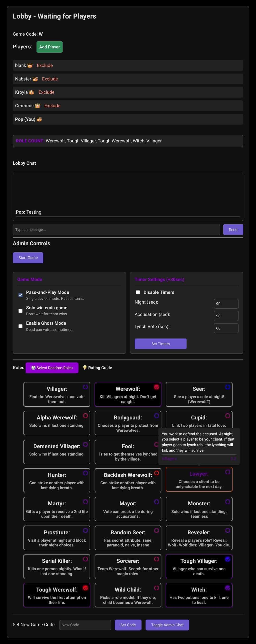Toggle the Witch role purple checkmark

(228, 588)
